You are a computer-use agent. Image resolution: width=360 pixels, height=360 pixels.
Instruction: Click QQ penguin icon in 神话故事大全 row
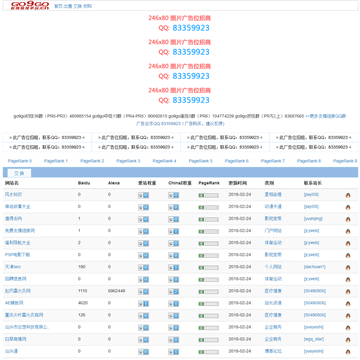[348, 207]
